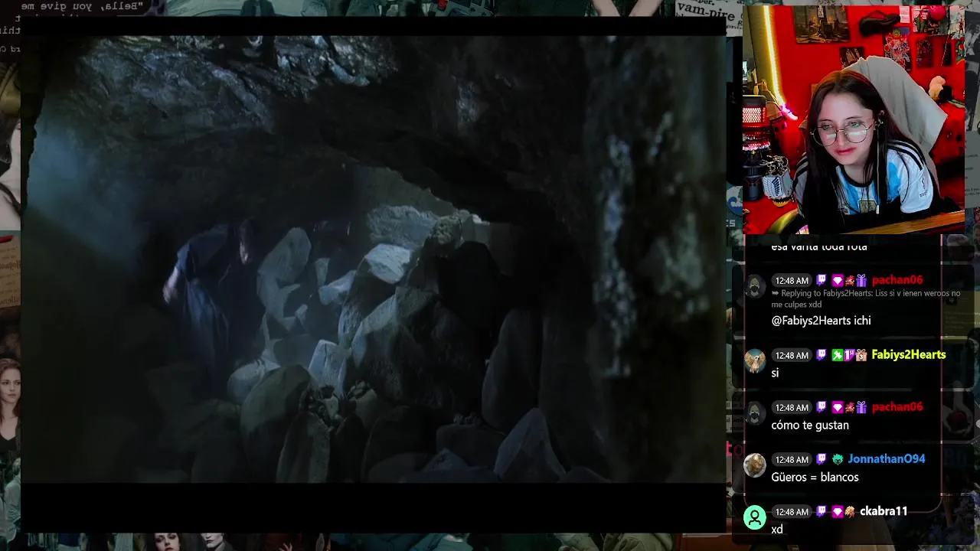Viewport: 980px width, 551px height.
Task: Click the streamer webcam feed
Action: 854,119
